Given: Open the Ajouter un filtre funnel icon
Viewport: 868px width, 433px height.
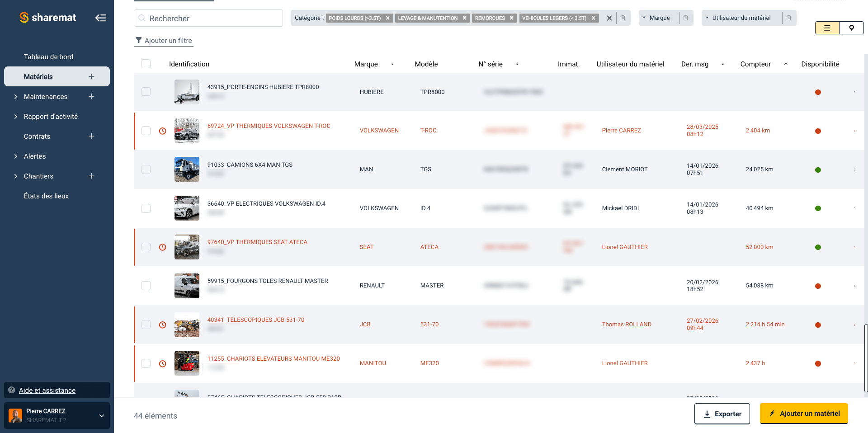Looking at the screenshot, I should pos(139,40).
